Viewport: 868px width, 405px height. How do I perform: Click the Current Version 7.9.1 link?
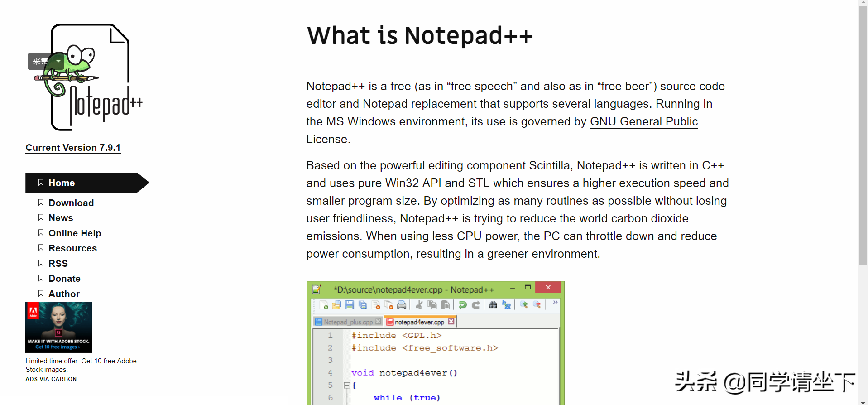point(73,148)
